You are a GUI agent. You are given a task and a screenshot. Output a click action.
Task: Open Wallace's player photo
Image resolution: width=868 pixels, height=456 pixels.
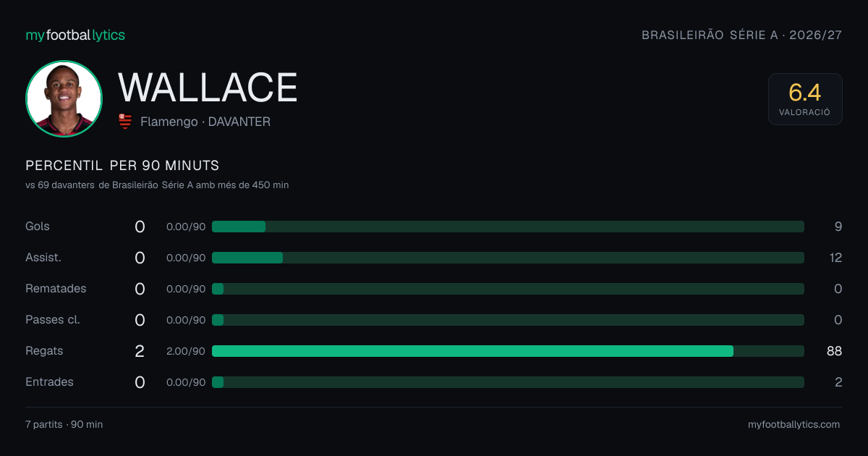click(x=64, y=98)
